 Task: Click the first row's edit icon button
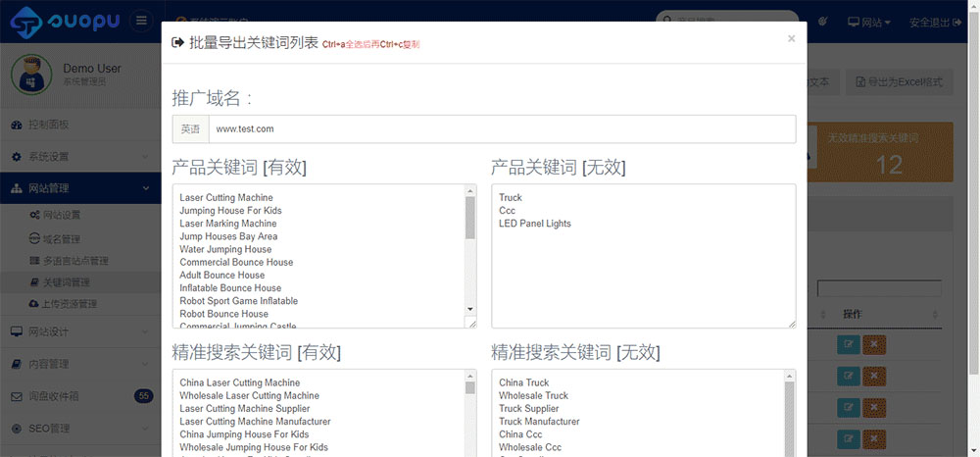[x=848, y=344]
